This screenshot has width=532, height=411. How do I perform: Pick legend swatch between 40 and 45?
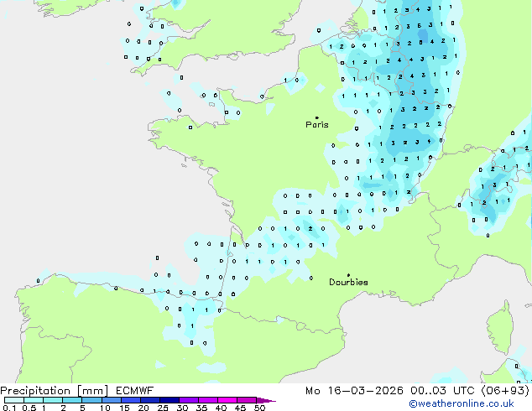[227, 400]
